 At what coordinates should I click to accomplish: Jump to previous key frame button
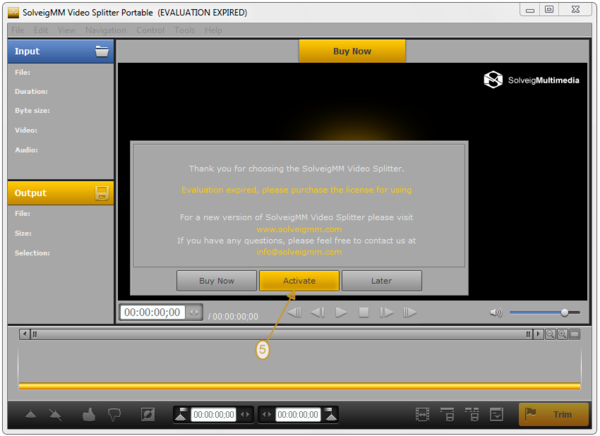(294, 313)
